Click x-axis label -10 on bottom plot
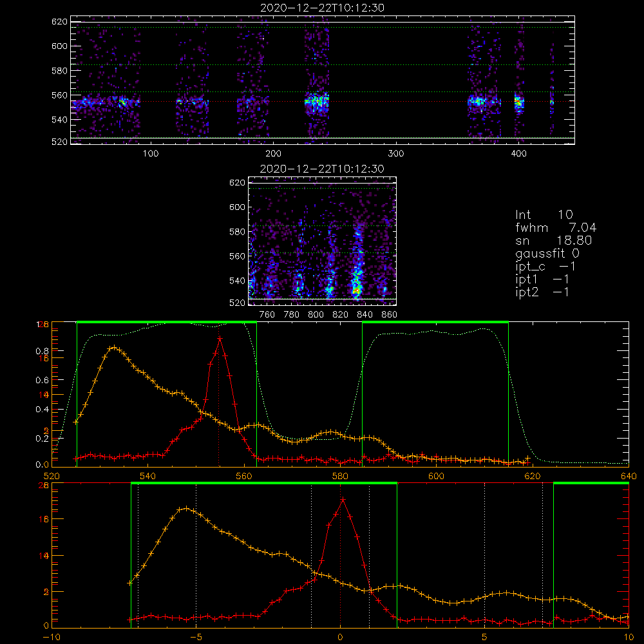 52,637
